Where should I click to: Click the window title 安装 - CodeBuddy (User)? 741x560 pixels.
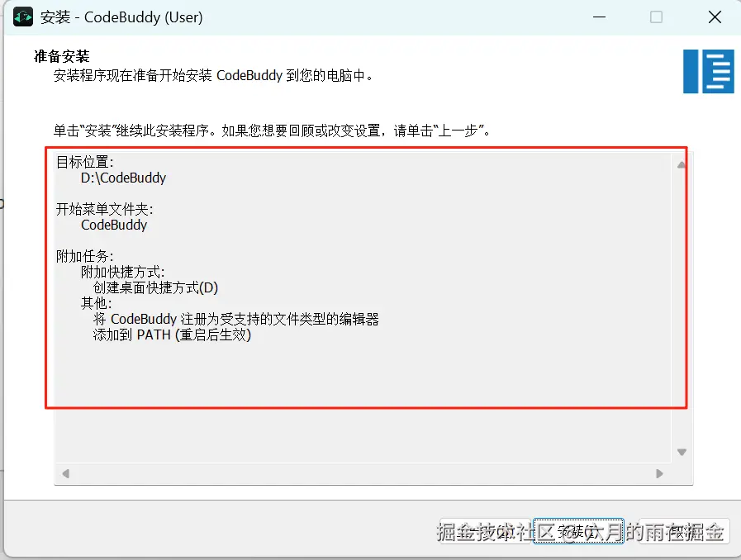tap(121, 17)
